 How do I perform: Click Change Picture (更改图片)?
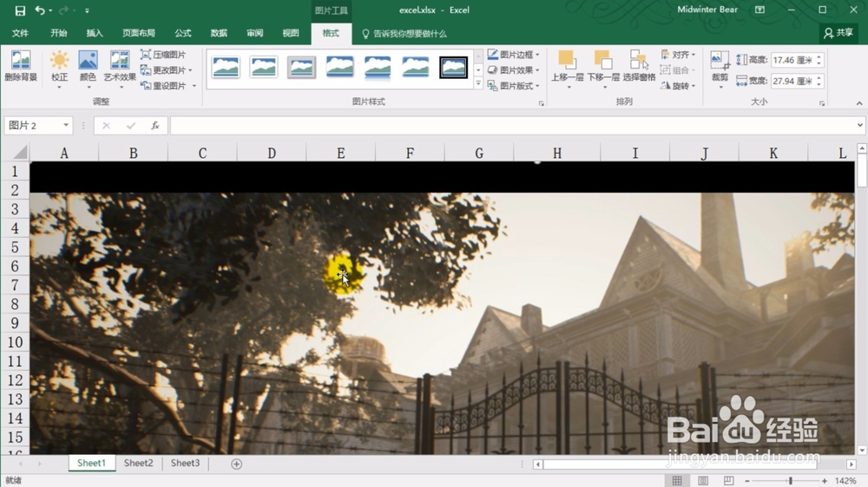coord(166,69)
